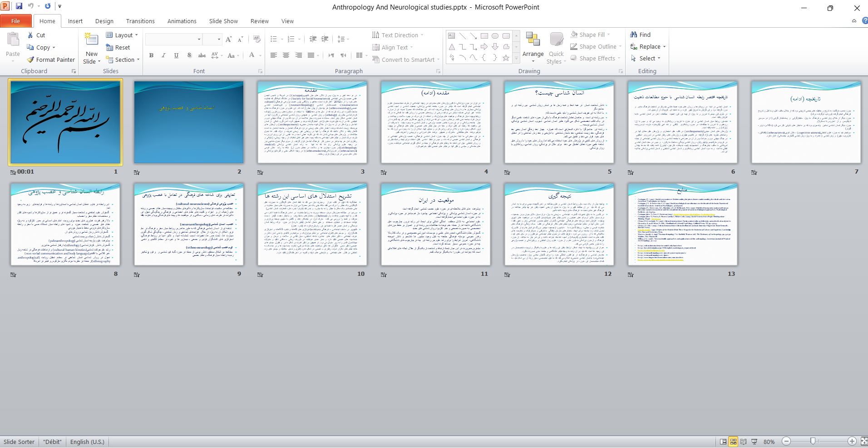Decrease font size with shrink icon
The image size is (868, 448).
(x=241, y=40)
